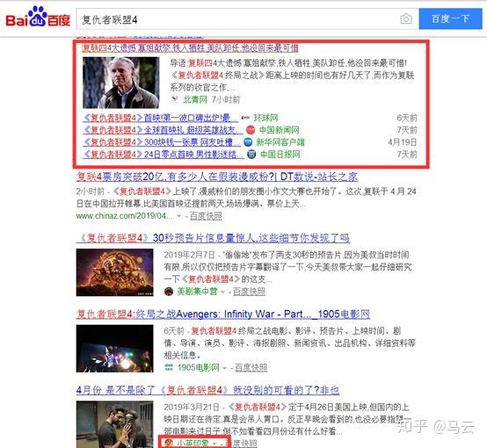Click 北青网 source name
The height and width of the screenshot is (448, 487).
(x=195, y=99)
